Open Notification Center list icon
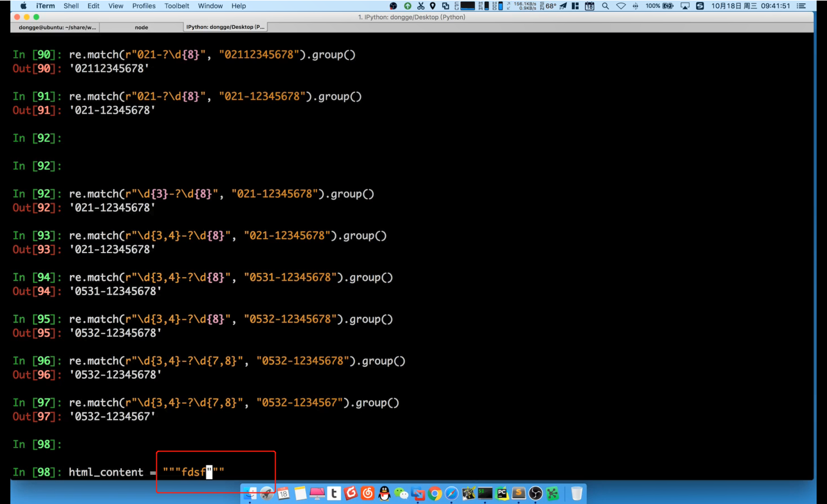 801,6
